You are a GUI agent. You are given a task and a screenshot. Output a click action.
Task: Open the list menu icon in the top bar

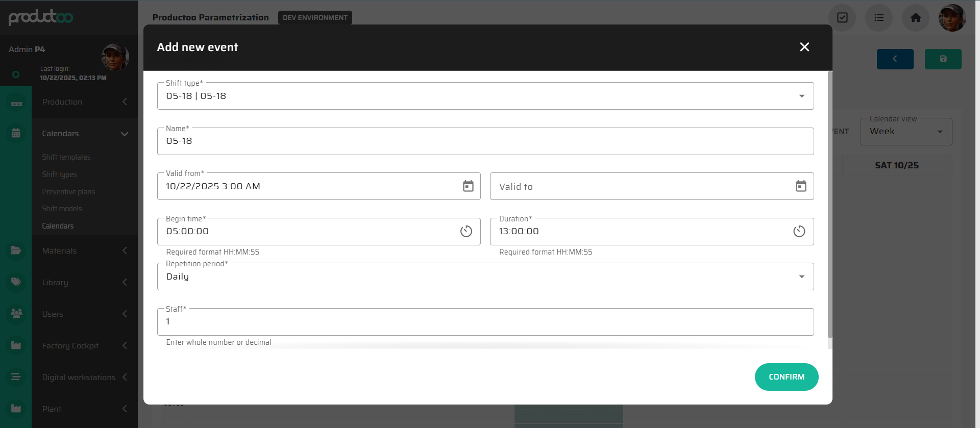click(878, 18)
